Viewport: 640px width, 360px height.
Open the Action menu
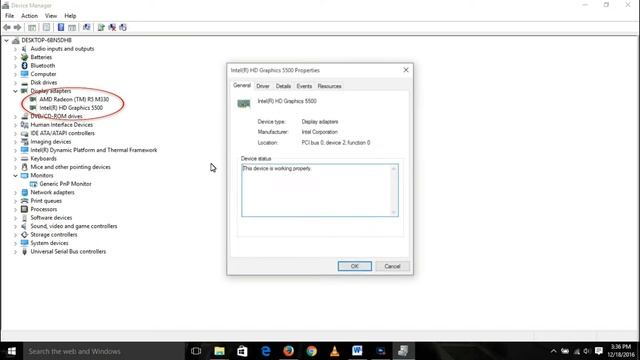(x=29, y=16)
